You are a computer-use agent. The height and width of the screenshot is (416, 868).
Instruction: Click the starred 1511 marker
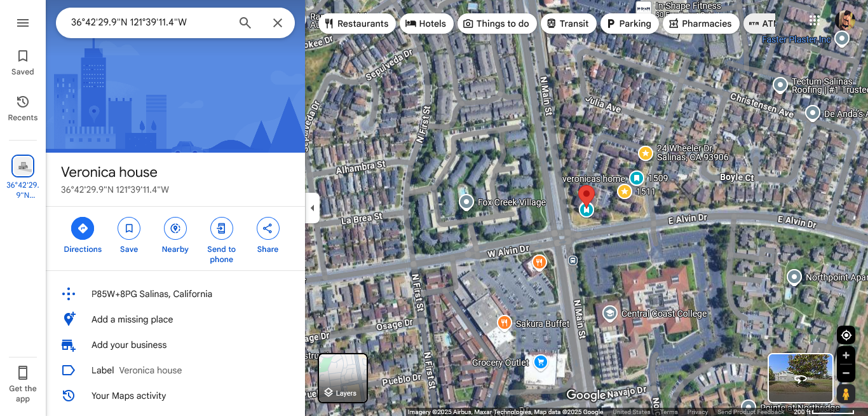[x=625, y=191]
